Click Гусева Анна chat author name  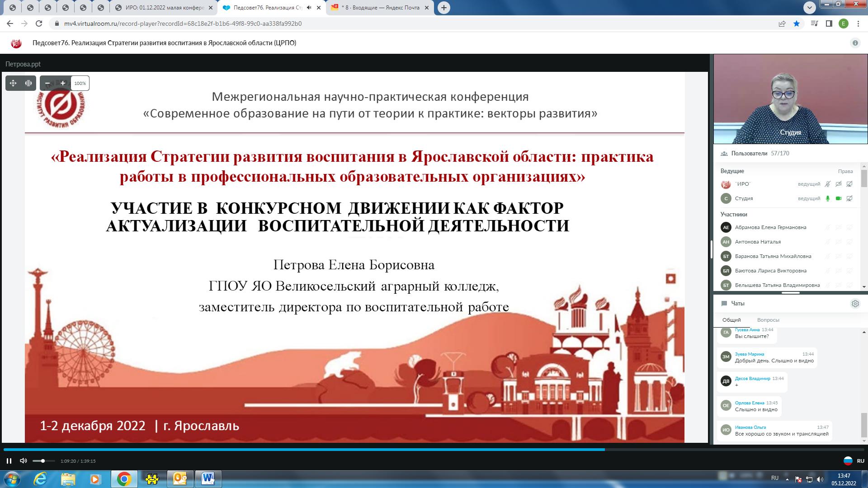[x=747, y=330]
